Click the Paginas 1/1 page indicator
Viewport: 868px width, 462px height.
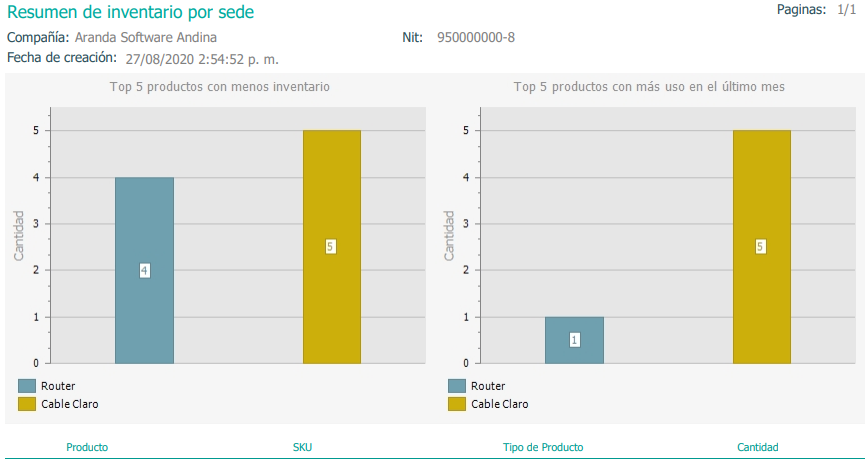(x=817, y=9)
